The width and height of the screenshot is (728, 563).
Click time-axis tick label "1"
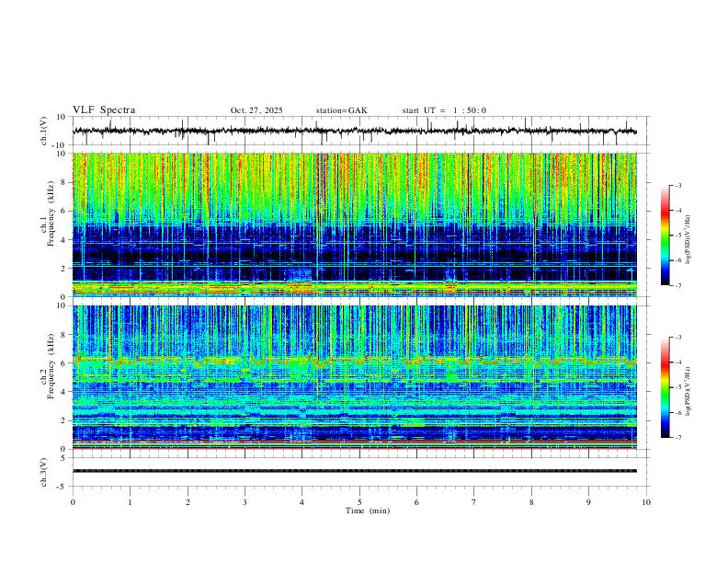tap(131, 502)
